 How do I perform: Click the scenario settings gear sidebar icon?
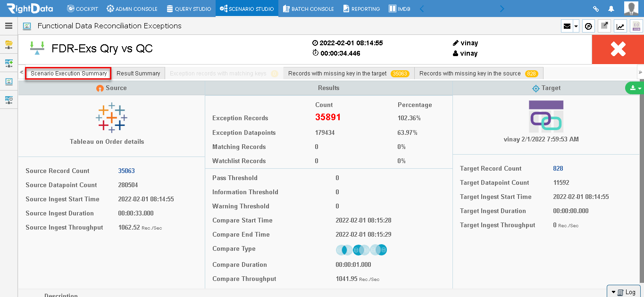(8, 100)
